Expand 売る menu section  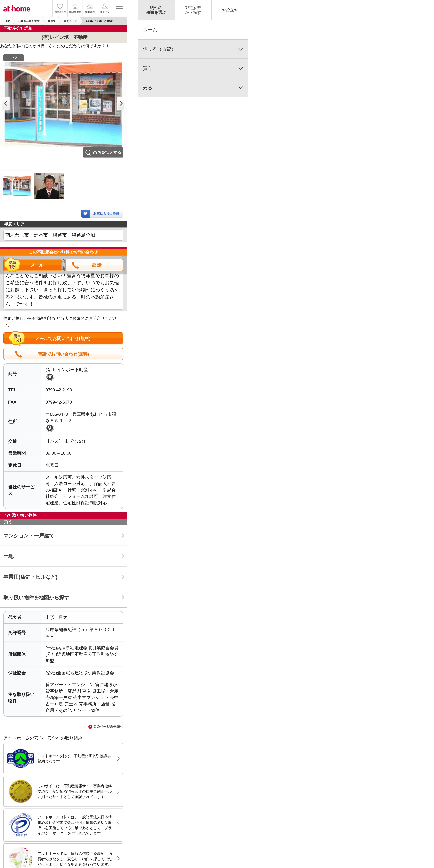coord(193,88)
